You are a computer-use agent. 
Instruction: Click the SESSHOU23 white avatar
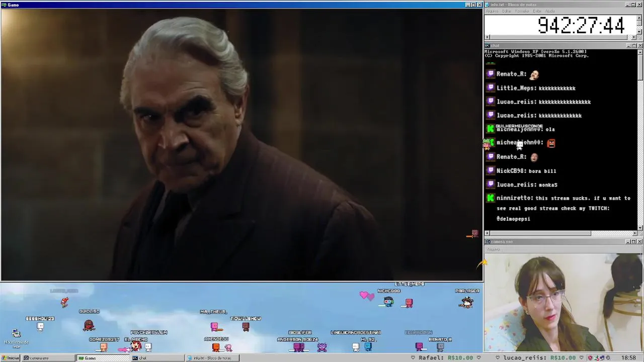click(x=40, y=327)
